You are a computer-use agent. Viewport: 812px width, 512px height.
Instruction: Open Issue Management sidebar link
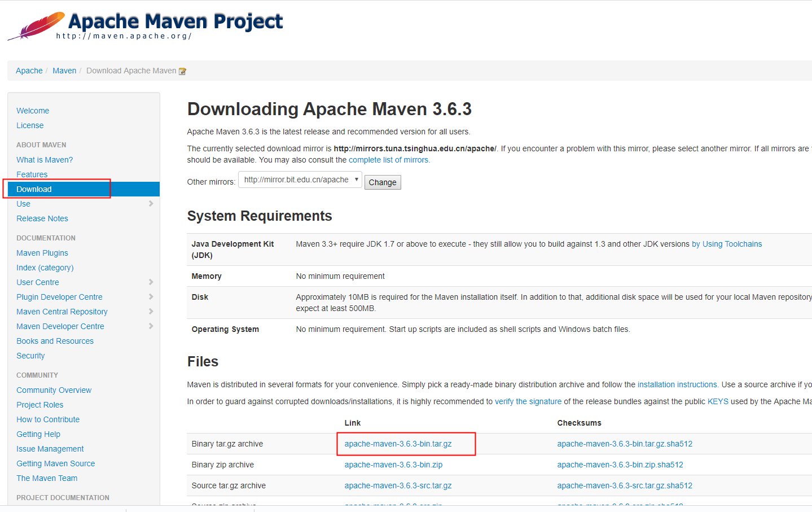click(x=50, y=449)
